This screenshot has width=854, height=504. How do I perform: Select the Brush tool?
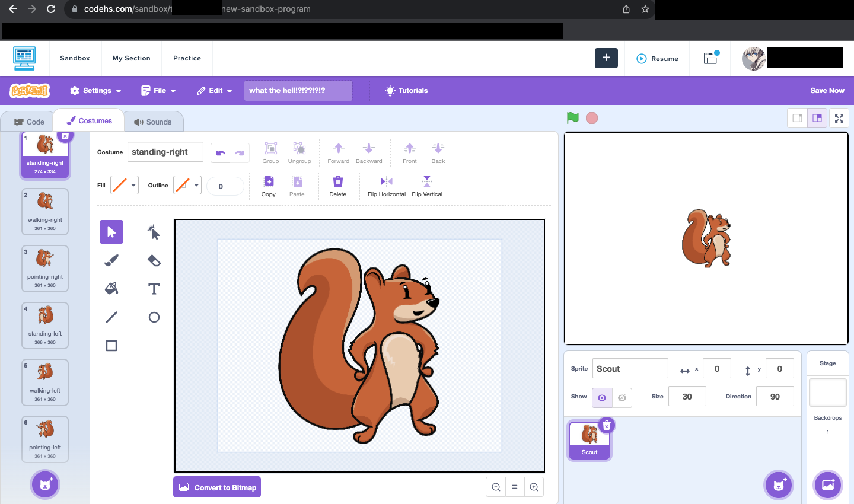(111, 260)
